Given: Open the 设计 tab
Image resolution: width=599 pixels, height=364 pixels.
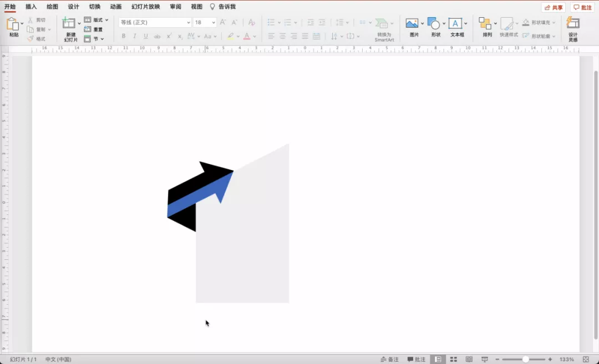Looking at the screenshot, I should click(x=73, y=7).
